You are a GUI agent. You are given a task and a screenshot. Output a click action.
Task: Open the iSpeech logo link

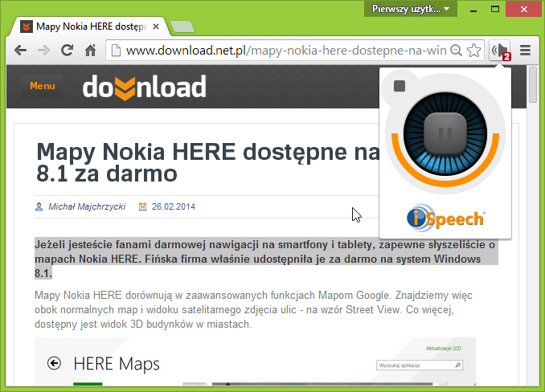(445, 218)
